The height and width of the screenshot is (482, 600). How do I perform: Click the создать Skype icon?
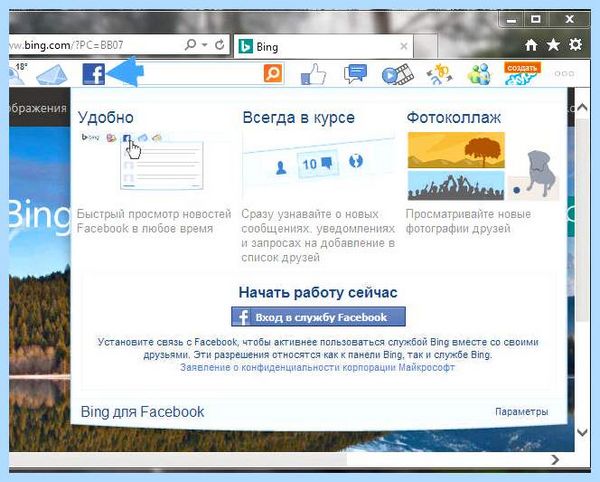click(522, 73)
